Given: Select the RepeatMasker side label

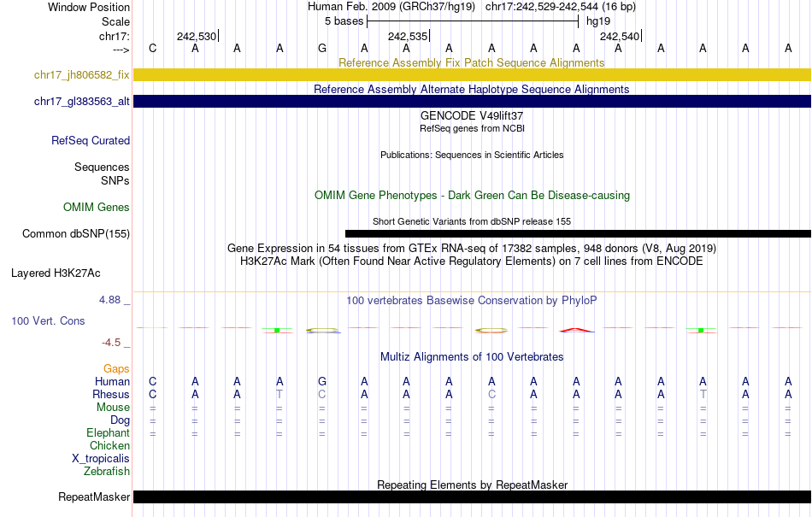Looking at the screenshot, I should coord(94,496).
